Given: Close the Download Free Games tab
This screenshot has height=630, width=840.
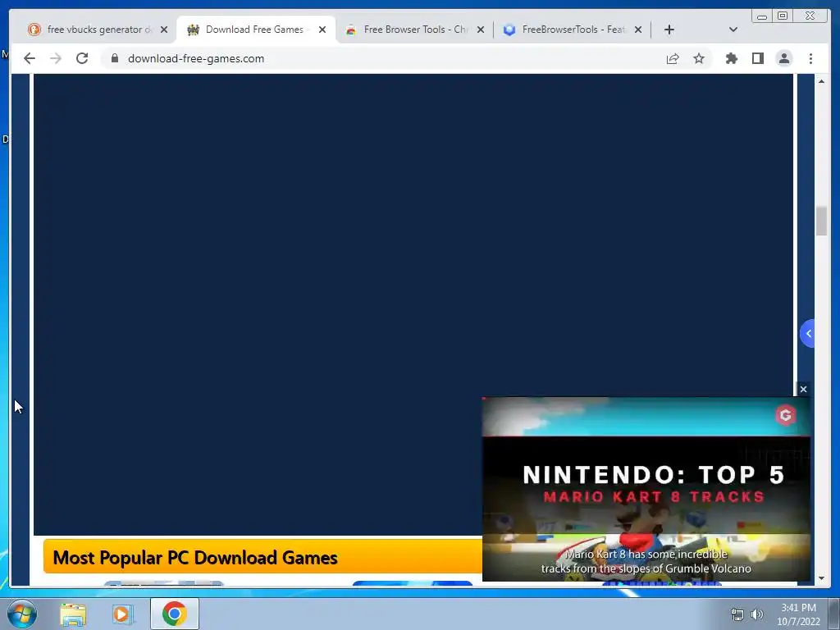Looking at the screenshot, I should point(322,30).
